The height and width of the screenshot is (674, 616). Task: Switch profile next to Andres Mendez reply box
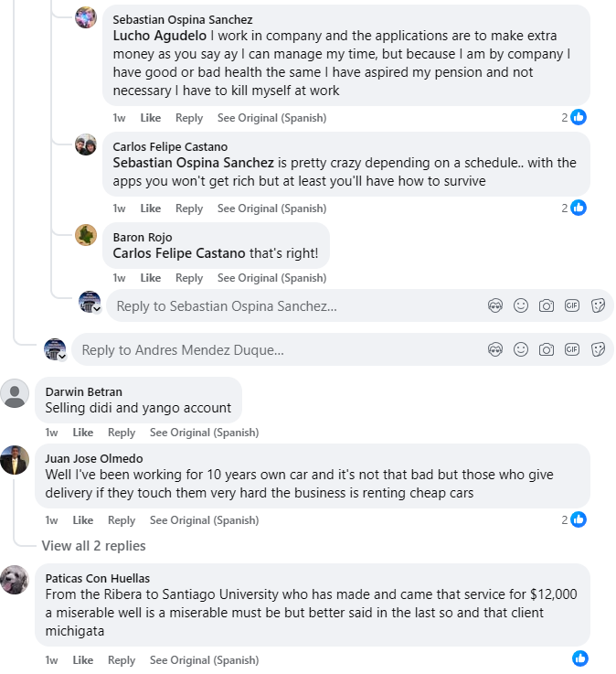(x=56, y=349)
